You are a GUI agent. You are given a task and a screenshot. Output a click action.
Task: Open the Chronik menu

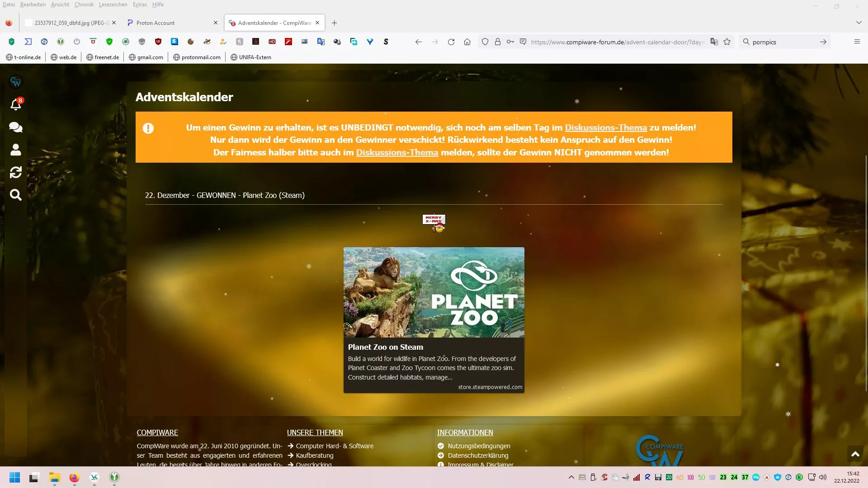point(84,5)
